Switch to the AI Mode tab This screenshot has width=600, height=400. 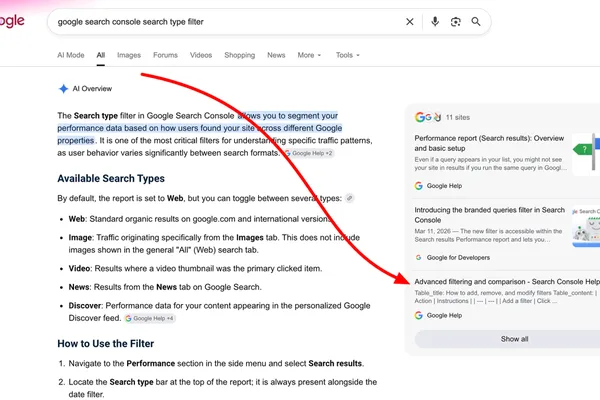pos(71,55)
